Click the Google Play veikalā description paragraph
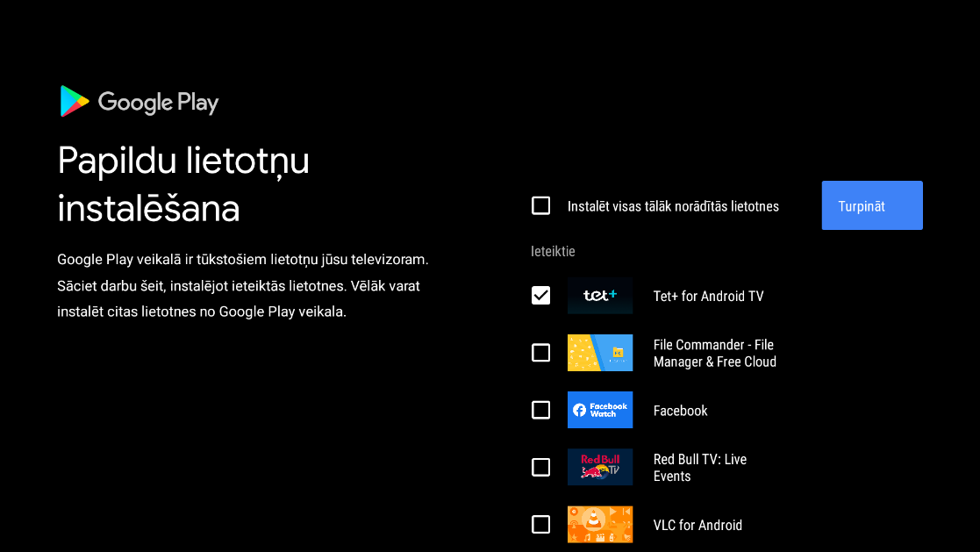The width and height of the screenshot is (980, 552). pyautogui.click(x=243, y=286)
